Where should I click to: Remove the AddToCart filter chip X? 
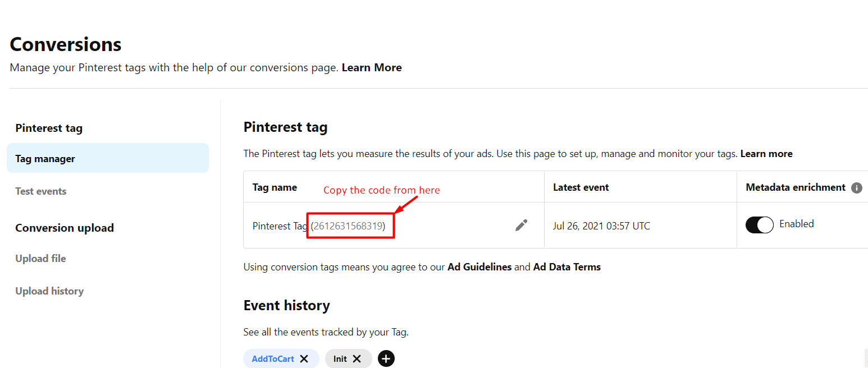pos(304,358)
